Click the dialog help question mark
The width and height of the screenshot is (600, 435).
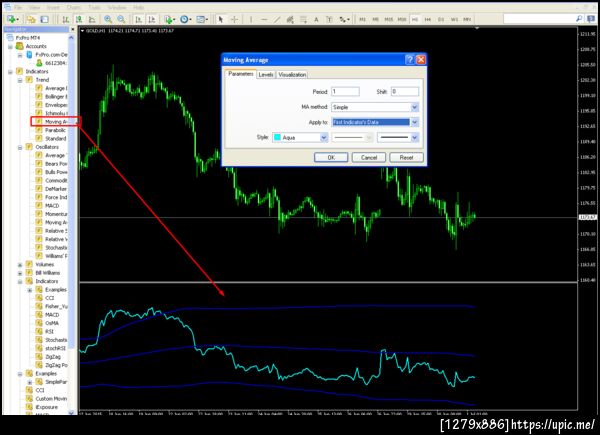[x=409, y=60]
